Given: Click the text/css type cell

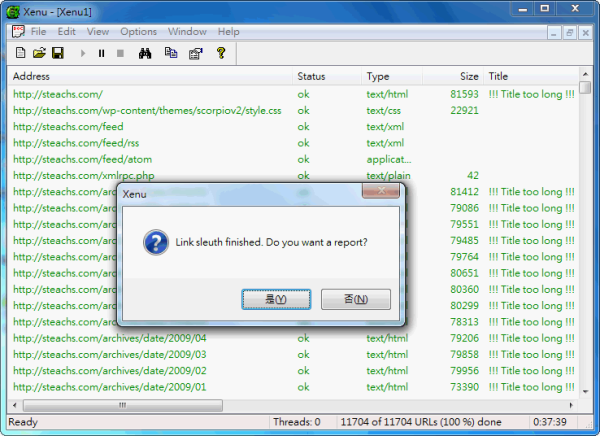Looking at the screenshot, I should 383,111.
